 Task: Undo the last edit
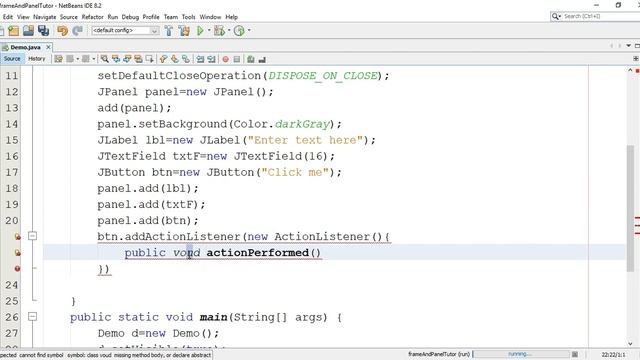tap(62, 31)
